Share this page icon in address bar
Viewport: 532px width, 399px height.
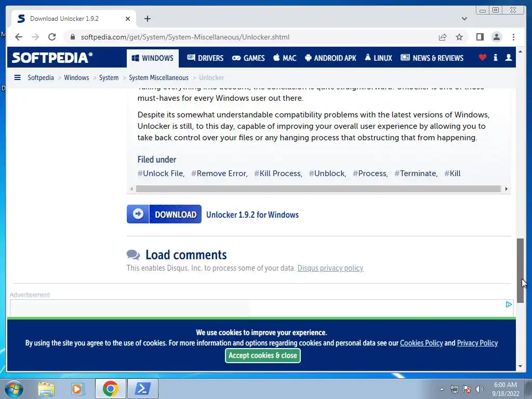pos(443,37)
